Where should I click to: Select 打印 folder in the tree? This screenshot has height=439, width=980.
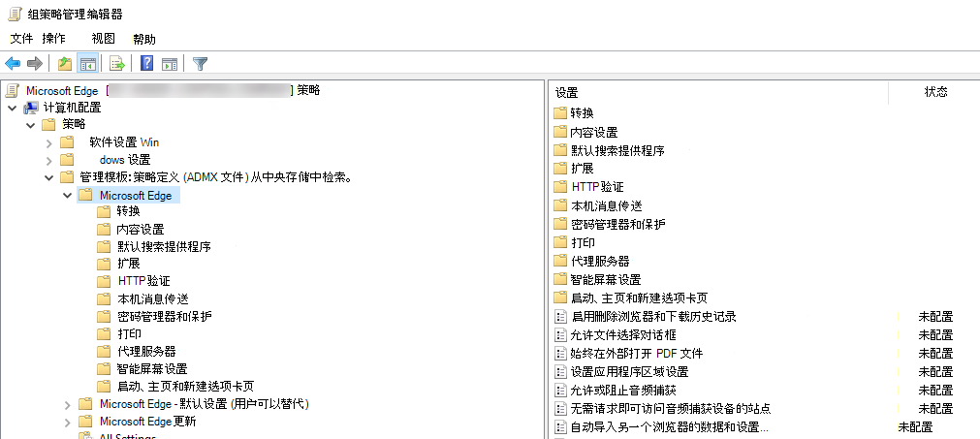(129, 333)
